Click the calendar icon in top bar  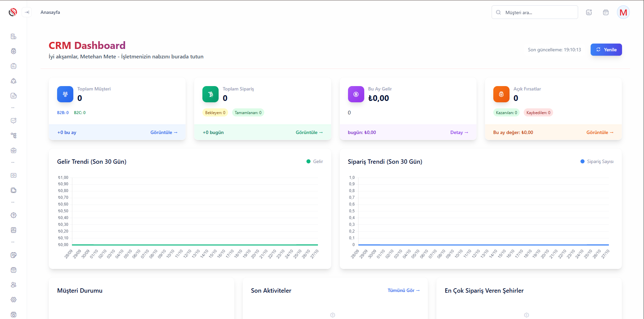(606, 12)
